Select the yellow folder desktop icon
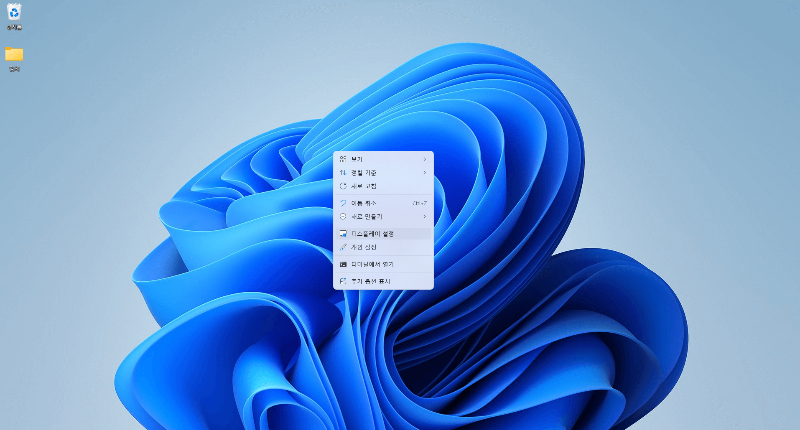Image resolution: width=800 pixels, height=430 pixels. pos(14,59)
